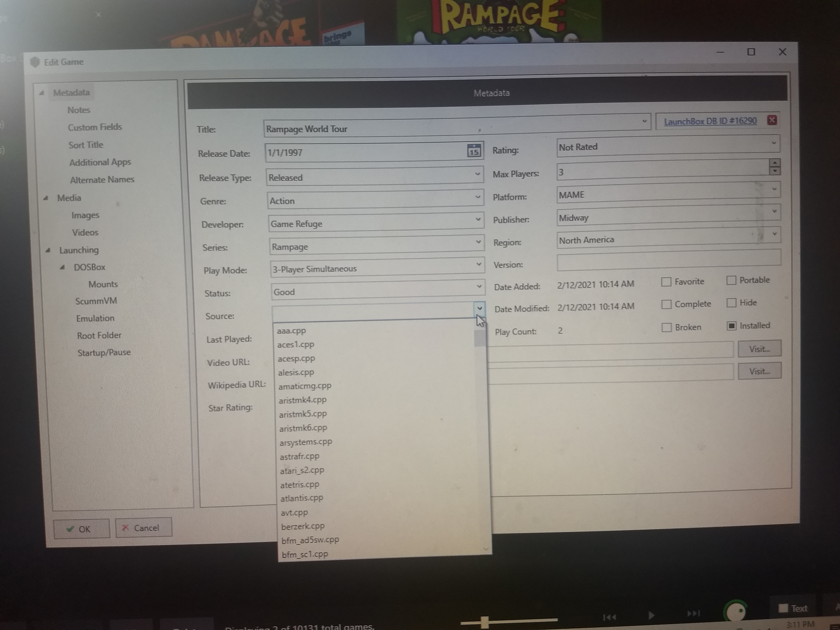Remove the LaunchBox DB ID with the red X

pyautogui.click(x=772, y=120)
